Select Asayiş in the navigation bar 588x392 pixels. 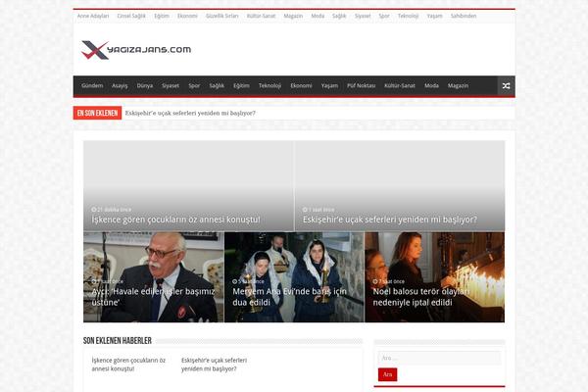(x=120, y=85)
